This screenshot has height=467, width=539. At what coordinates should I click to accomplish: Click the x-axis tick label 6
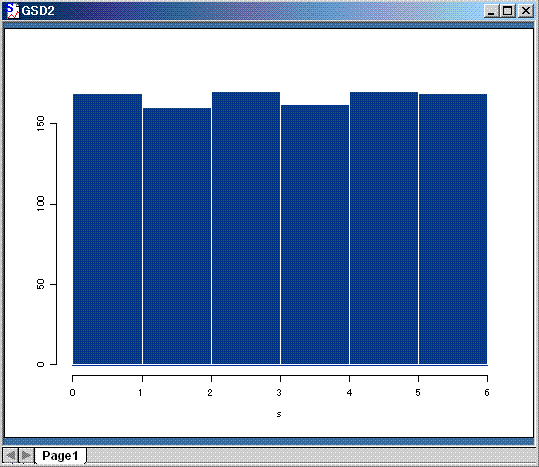(487, 392)
